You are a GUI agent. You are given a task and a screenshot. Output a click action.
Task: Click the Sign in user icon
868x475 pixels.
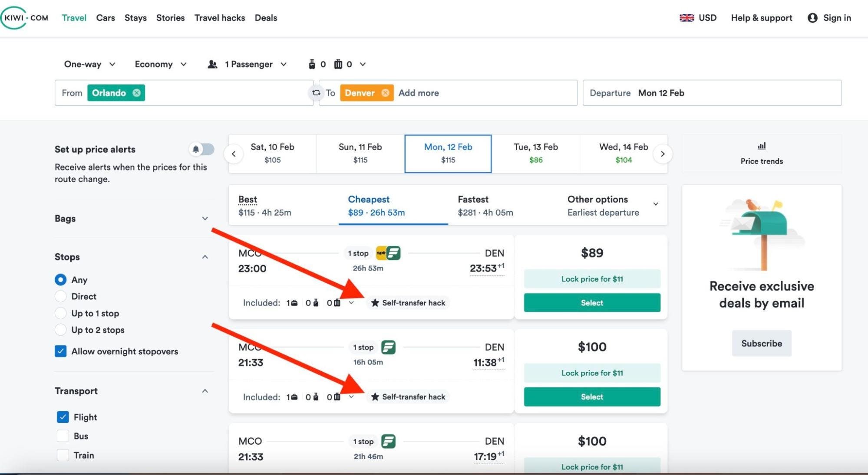[x=812, y=18]
